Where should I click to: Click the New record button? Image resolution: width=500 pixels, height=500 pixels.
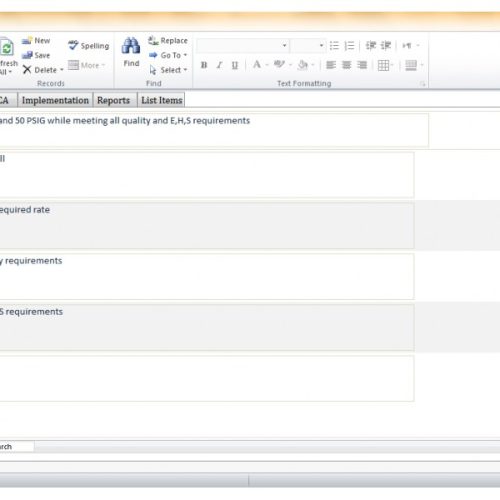pos(36,41)
